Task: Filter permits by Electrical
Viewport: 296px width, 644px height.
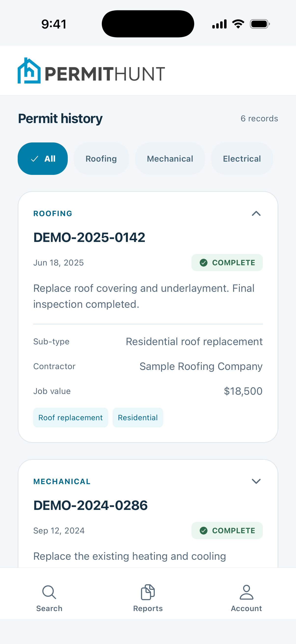Action: 242,159
